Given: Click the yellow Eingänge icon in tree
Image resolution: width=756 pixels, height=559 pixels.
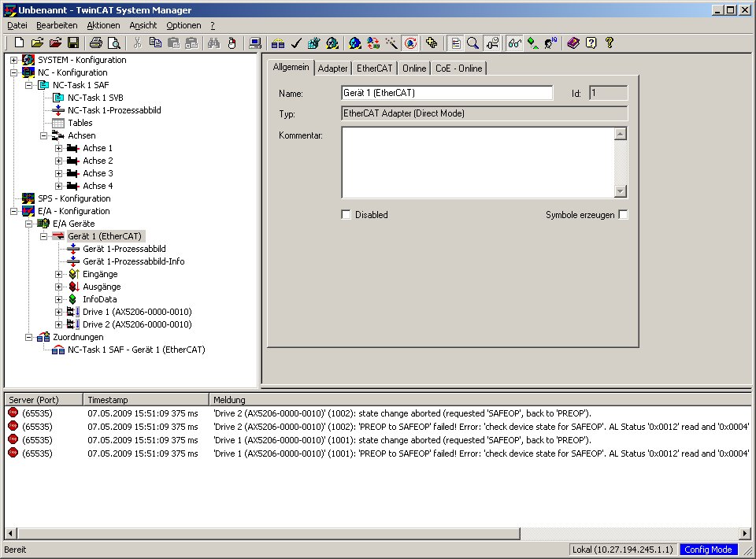Looking at the screenshot, I should click(x=73, y=274).
